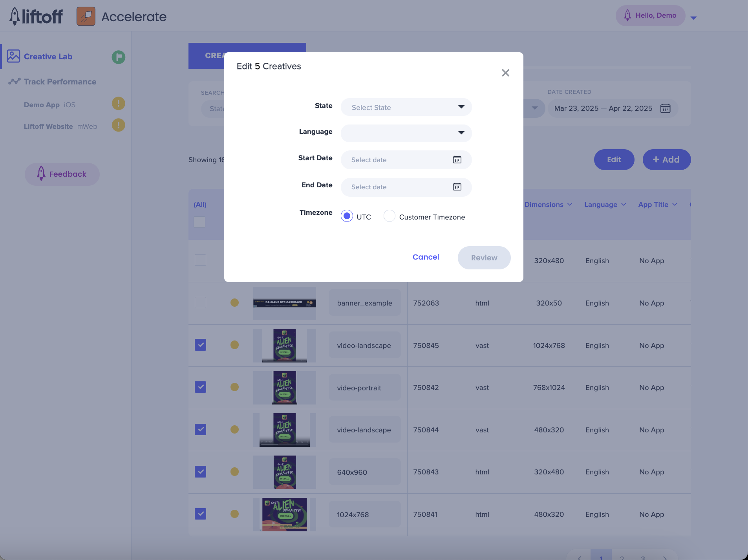
Task: Click the green flag icon beside Creative Lab
Action: [118, 57]
